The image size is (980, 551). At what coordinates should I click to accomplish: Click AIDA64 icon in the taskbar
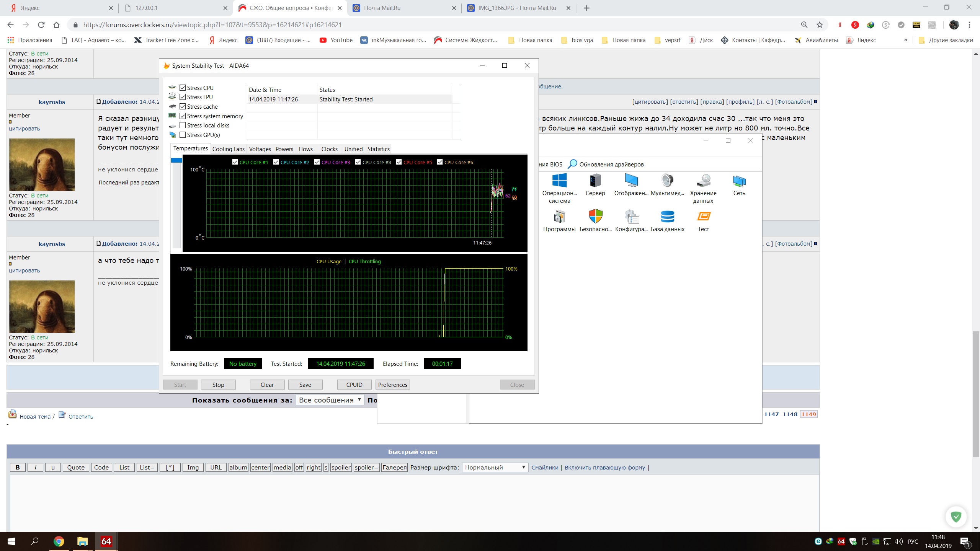[x=106, y=541]
